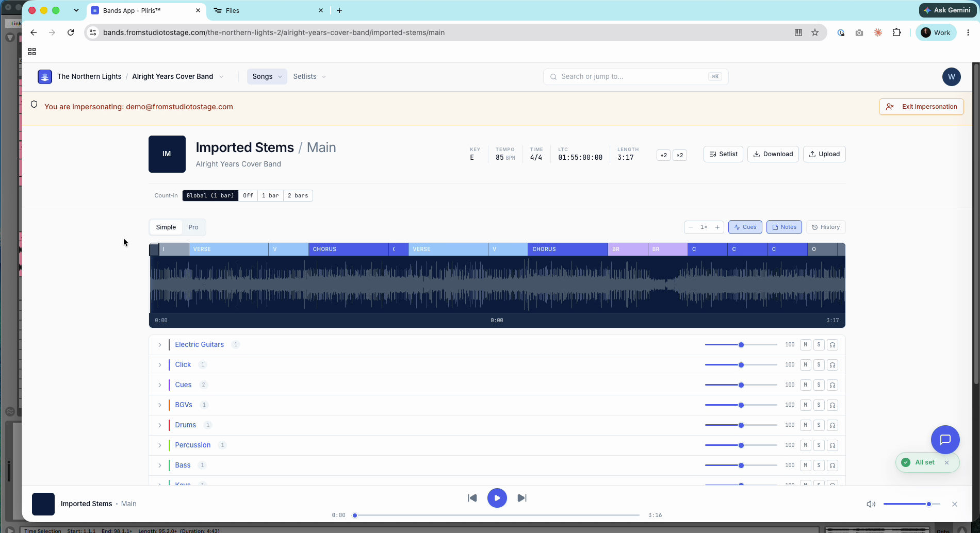Solo the Electric Guitars track

(x=819, y=345)
